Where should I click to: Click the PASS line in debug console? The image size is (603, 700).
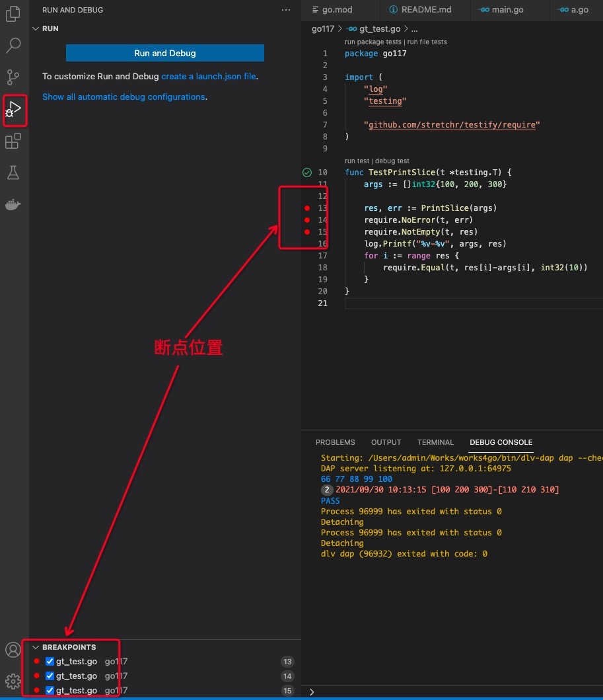click(x=330, y=501)
